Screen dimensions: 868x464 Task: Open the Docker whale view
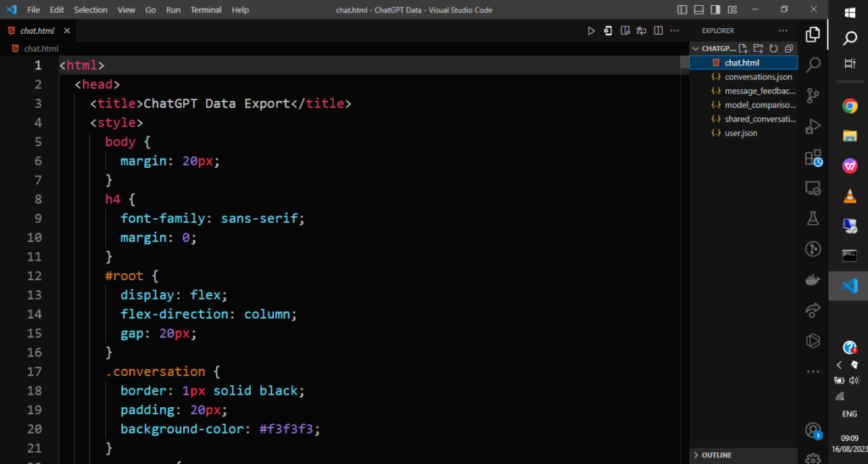pos(813,280)
